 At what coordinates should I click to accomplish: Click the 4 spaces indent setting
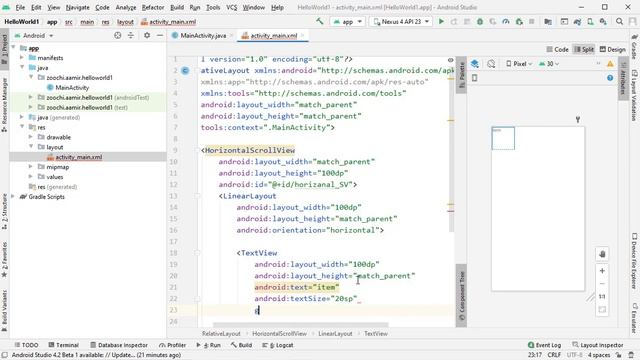[599, 355]
